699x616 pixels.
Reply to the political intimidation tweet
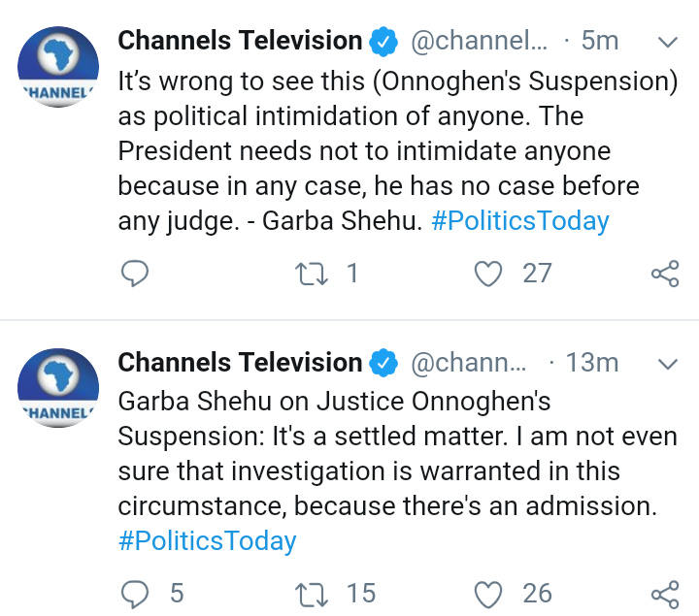134,275
